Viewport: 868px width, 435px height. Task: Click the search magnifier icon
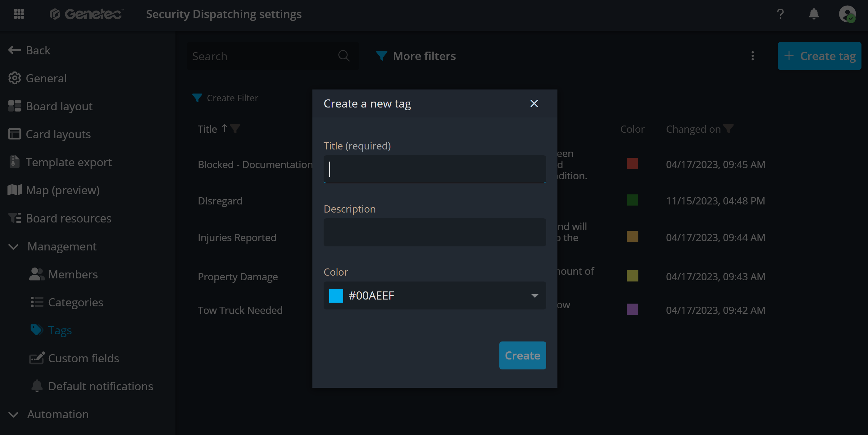(x=344, y=56)
